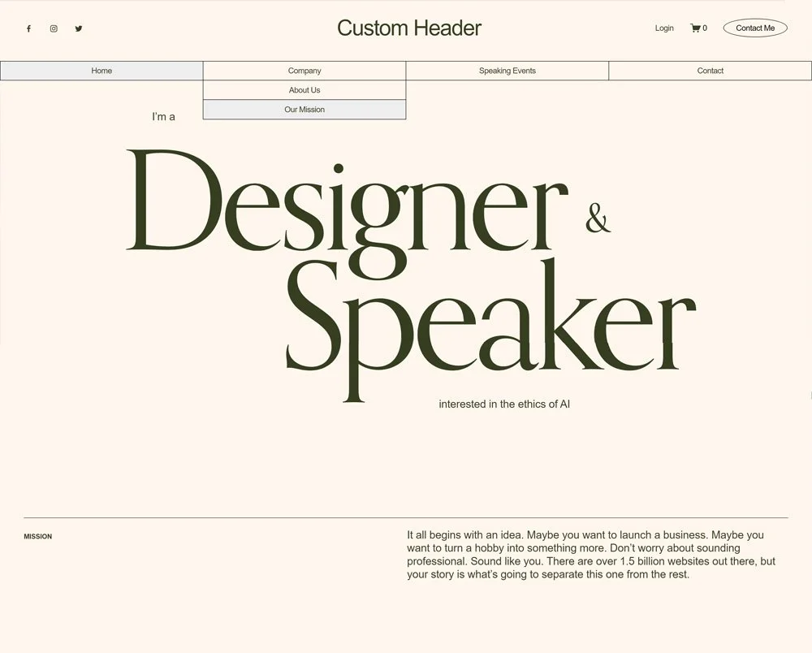Screen dimensions: 812x653
Task: Open the Facebook social icon link
Action: pyautogui.click(x=28, y=28)
